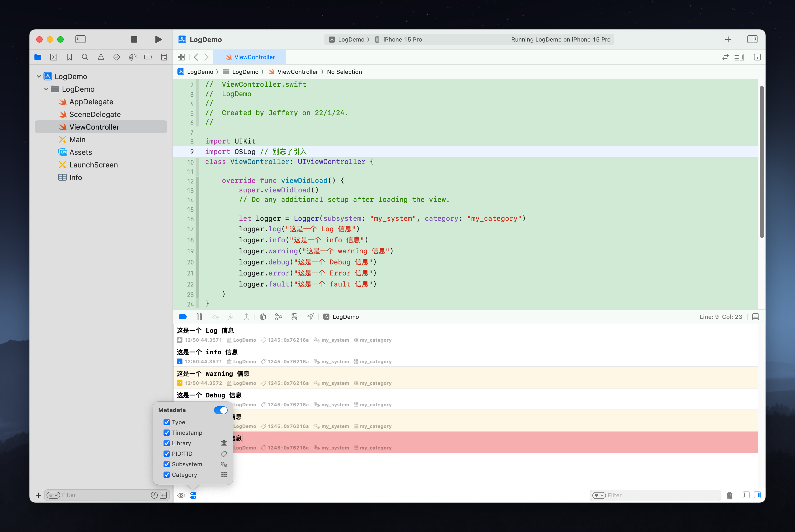
Task: Click the Stop running button
Action: [x=134, y=39]
